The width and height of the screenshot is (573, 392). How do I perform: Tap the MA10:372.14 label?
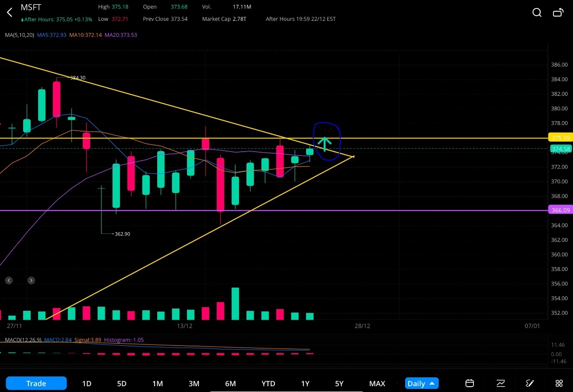pos(85,35)
